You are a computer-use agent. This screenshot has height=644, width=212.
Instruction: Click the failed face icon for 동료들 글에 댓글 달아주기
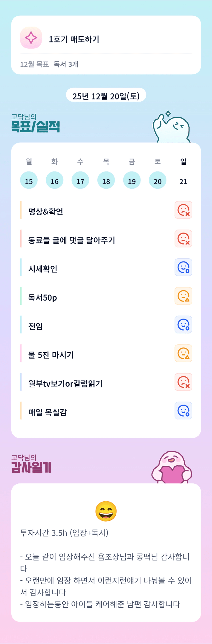coord(183,239)
